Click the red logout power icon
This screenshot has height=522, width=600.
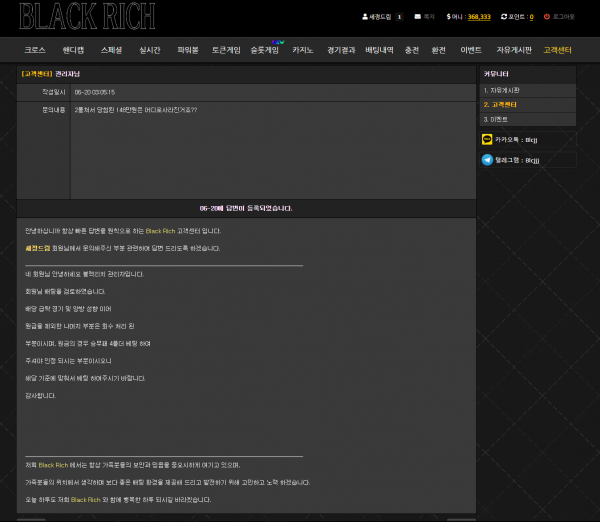(x=545, y=17)
